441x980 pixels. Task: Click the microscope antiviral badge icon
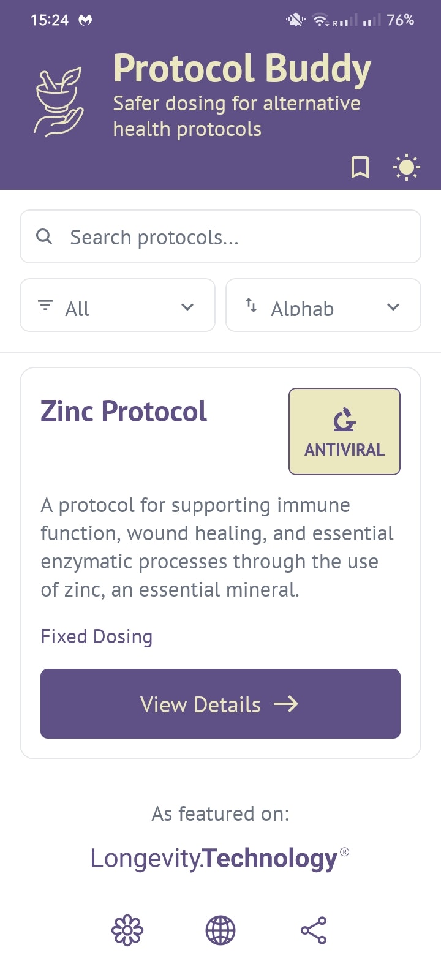point(344,419)
